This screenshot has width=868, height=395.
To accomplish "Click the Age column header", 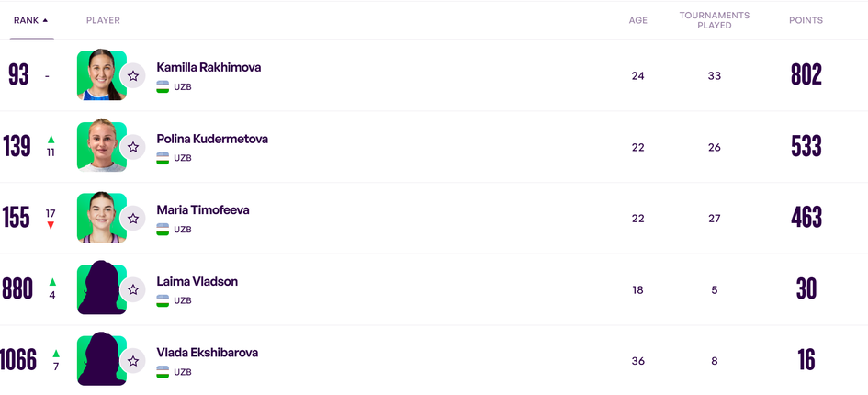I will pos(637,20).
